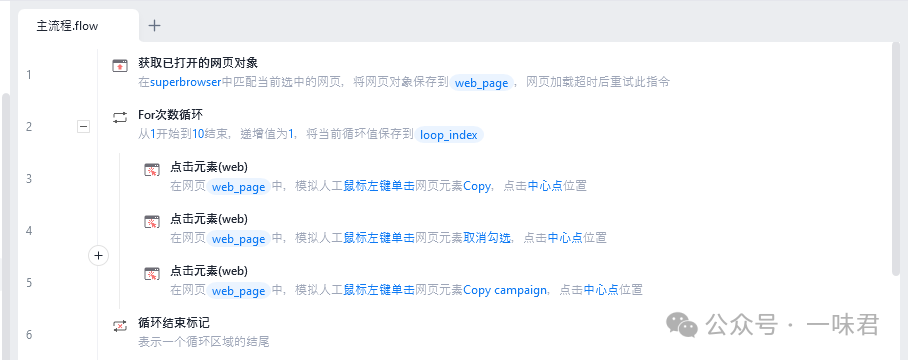Click the web_page tag in Copy campaign step
The height and width of the screenshot is (360, 908).
[x=239, y=291]
